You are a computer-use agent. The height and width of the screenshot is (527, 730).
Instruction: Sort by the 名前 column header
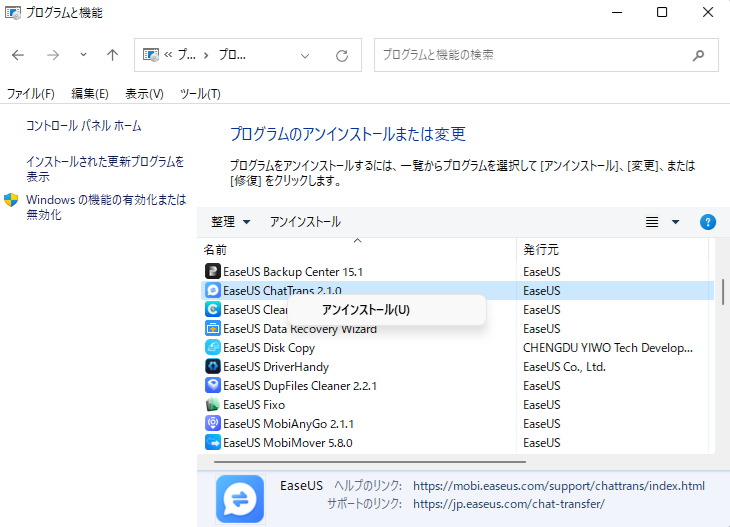coord(357,250)
